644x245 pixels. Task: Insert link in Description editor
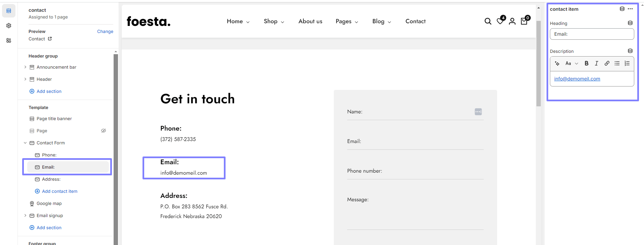(x=607, y=63)
